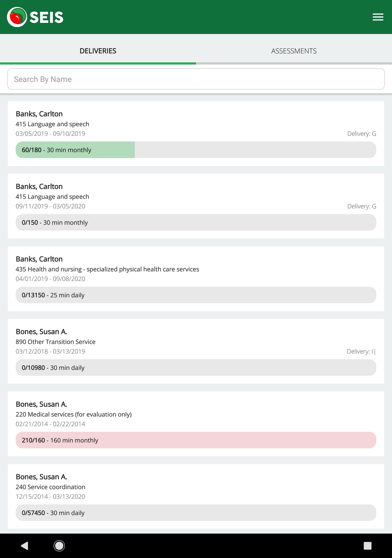Image resolution: width=392 pixels, height=558 pixels.
Task: Click the 210/160 red progress bar
Action: click(x=196, y=440)
